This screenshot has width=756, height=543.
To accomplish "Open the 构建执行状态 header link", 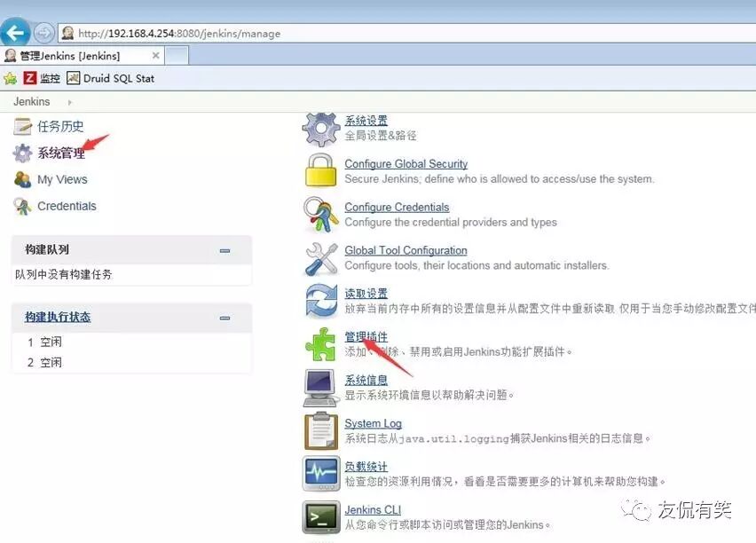I will (58, 317).
